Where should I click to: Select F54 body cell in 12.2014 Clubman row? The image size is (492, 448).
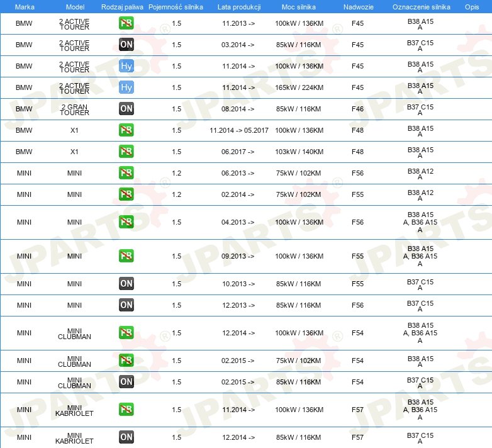(x=357, y=333)
